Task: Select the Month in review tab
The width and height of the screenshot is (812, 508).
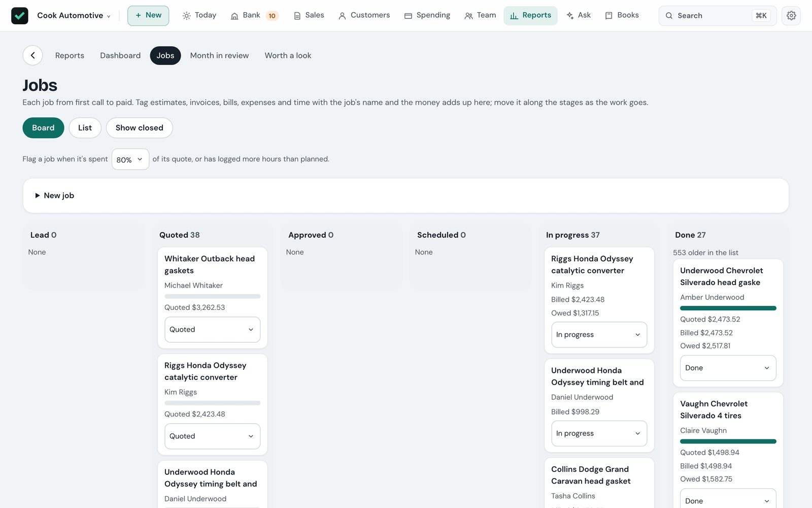Action: (x=219, y=55)
